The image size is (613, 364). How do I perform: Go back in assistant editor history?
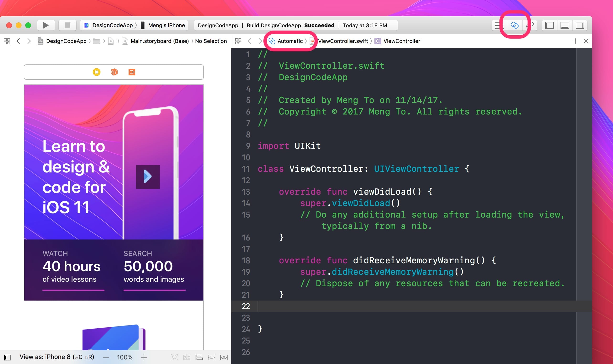[250, 41]
